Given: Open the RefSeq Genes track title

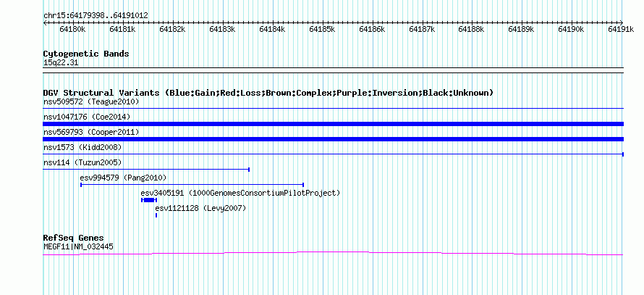Looking at the screenshot, I should 74,238.
